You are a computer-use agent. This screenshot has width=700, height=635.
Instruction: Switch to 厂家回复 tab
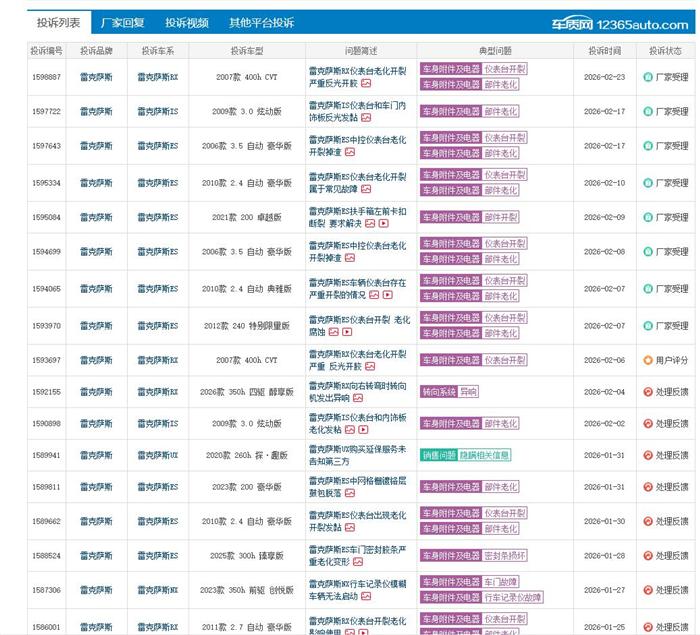point(124,22)
